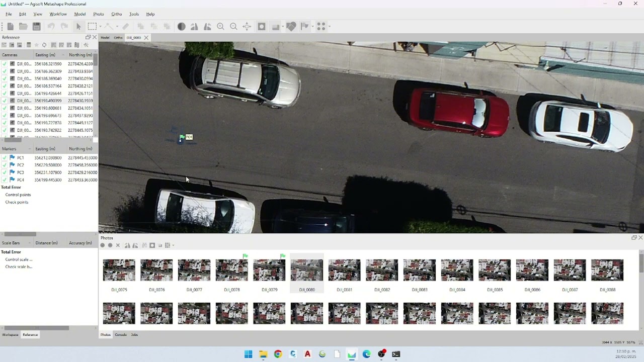Choose the Draw polyline tool
This screenshot has width=644, height=362.
click(109, 26)
